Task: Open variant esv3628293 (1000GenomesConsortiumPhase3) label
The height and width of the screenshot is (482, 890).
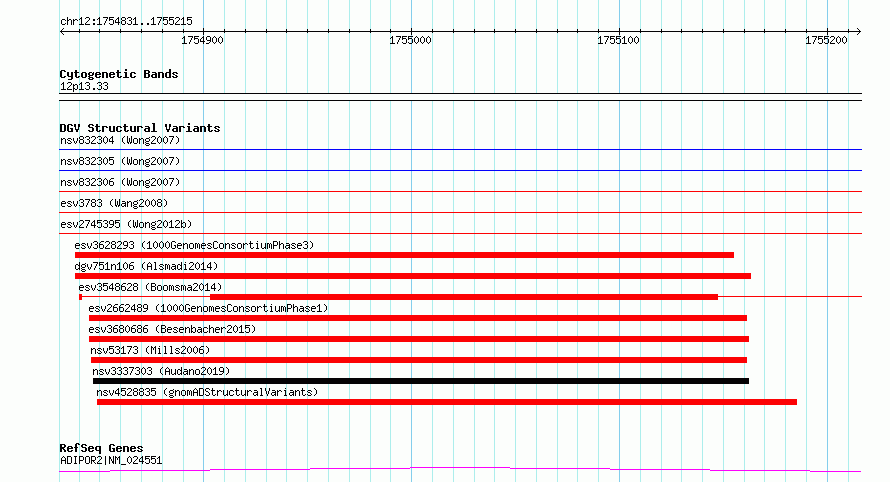Action: tap(194, 245)
